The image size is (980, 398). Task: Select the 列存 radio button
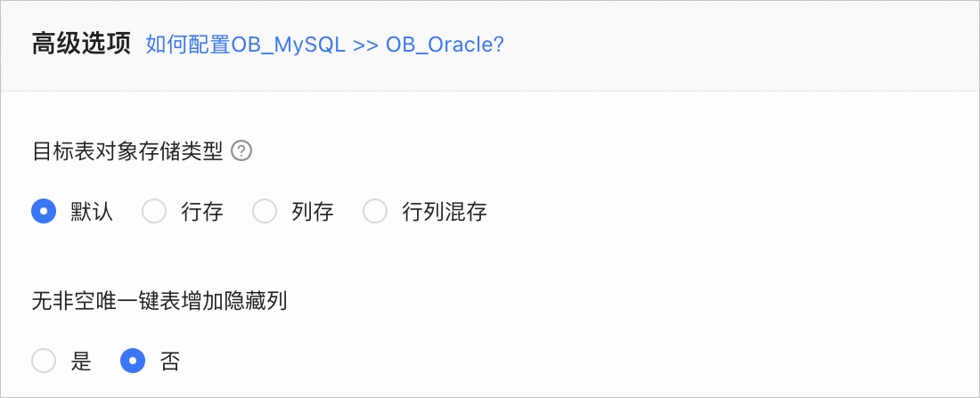(x=265, y=212)
